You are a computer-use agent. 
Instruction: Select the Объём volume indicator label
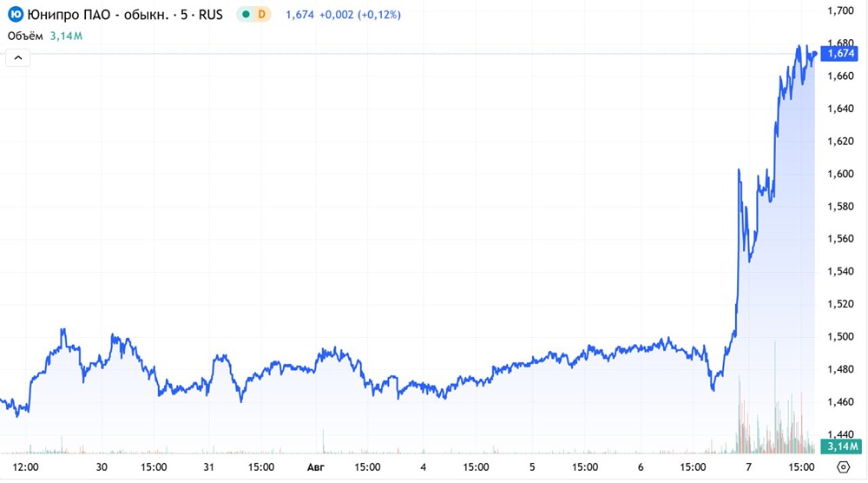(x=25, y=36)
